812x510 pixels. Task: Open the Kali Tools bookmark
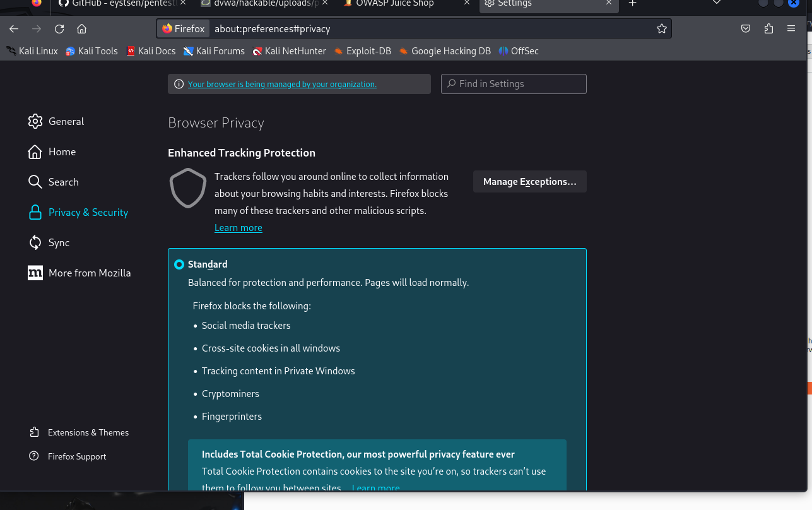coord(91,51)
